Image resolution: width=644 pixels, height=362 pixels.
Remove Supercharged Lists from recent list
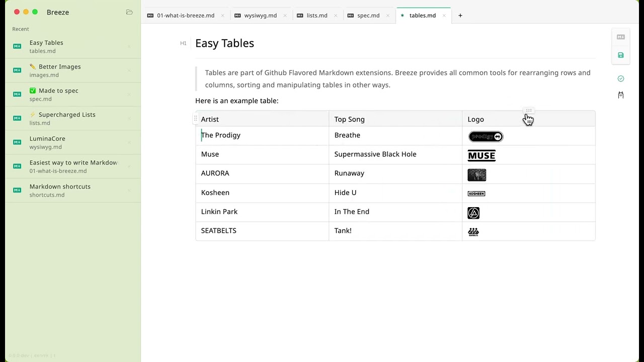[x=129, y=118]
